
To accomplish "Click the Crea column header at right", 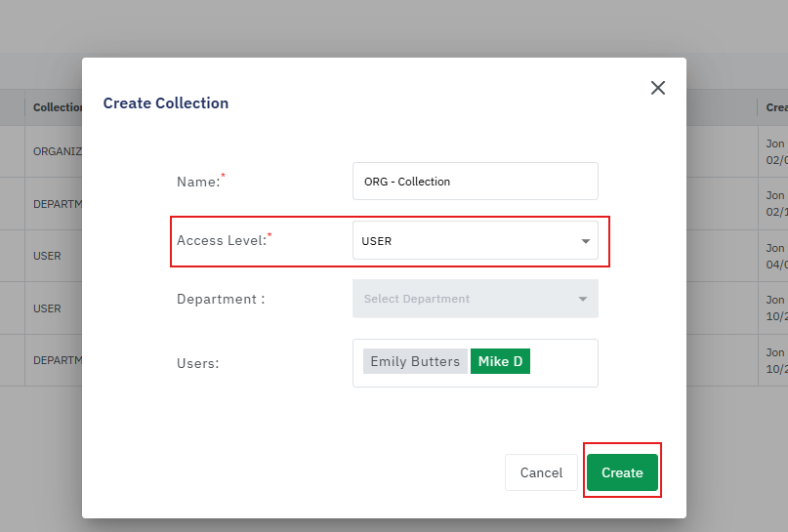I will 775,107.
